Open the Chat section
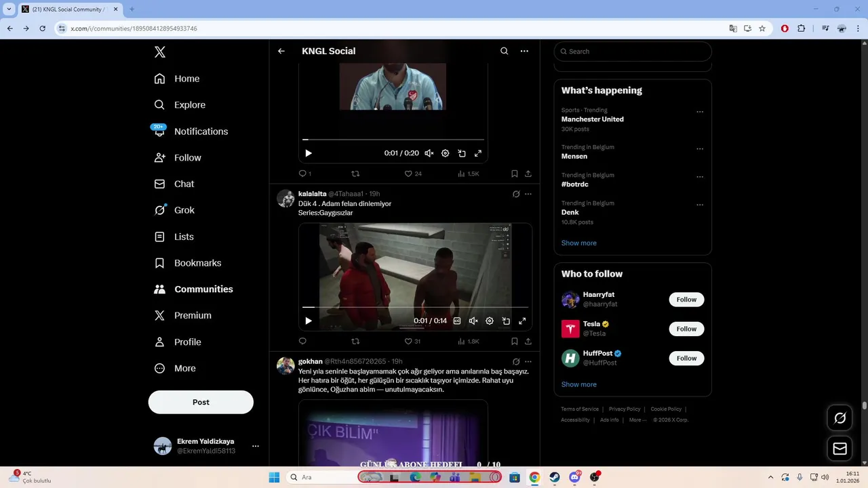Screen dimensions: 868x488 pos(174,184)
